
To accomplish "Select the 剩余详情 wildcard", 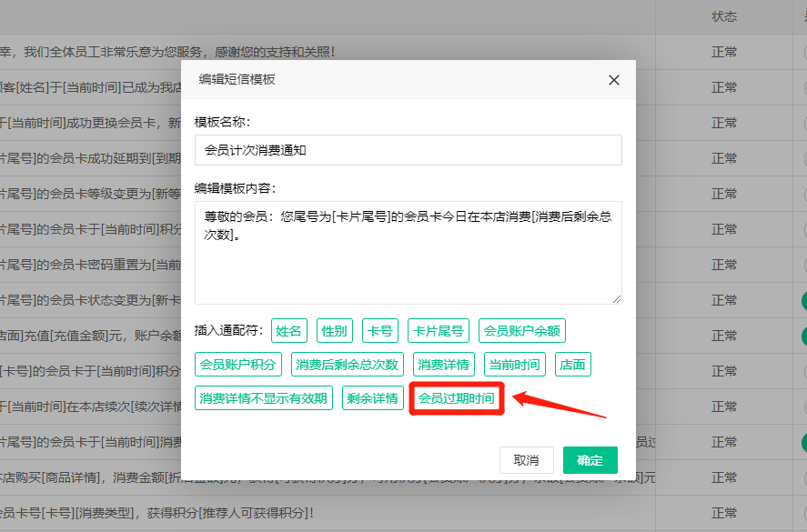I will coord(371,398).
